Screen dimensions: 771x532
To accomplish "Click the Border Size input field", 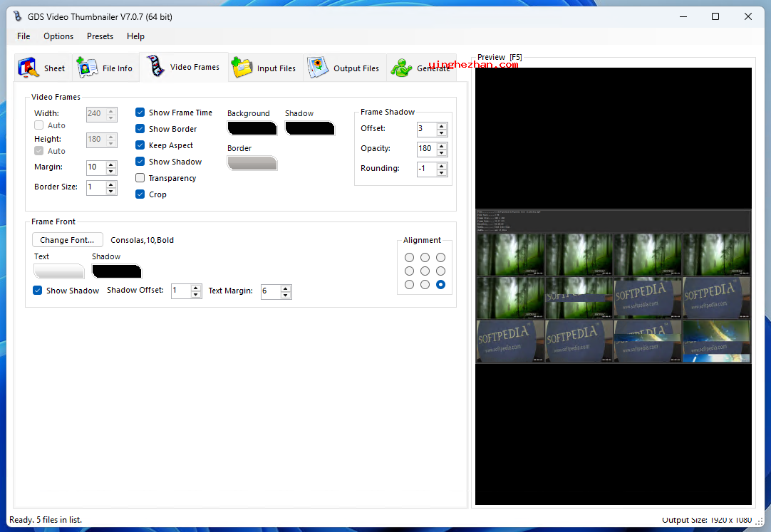I will coord(95,187).
